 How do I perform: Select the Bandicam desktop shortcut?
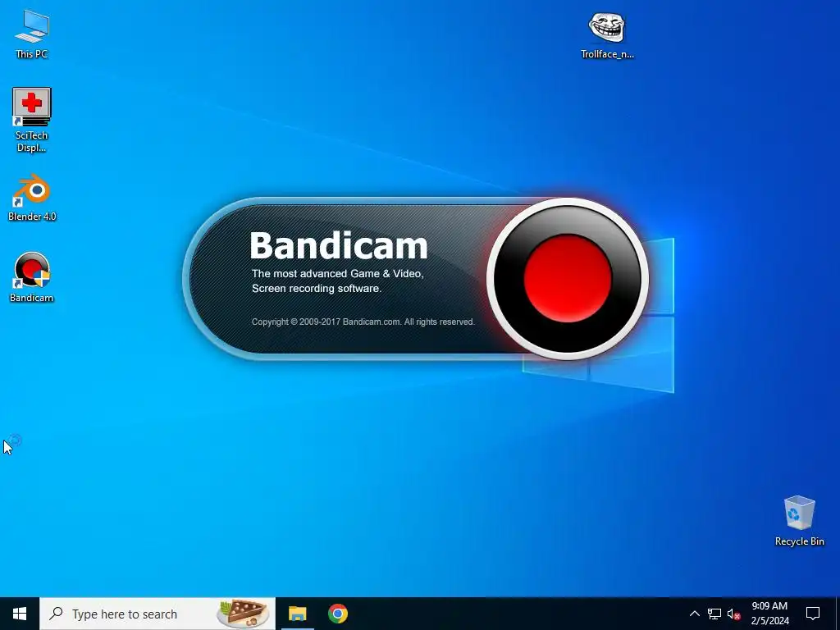pyautogui.click(x=32, y=277)
